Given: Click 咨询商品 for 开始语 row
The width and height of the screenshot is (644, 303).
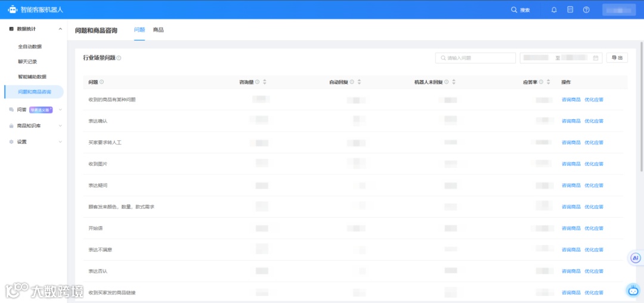Looking at the screenshot, I should click(x=571, y=228).
